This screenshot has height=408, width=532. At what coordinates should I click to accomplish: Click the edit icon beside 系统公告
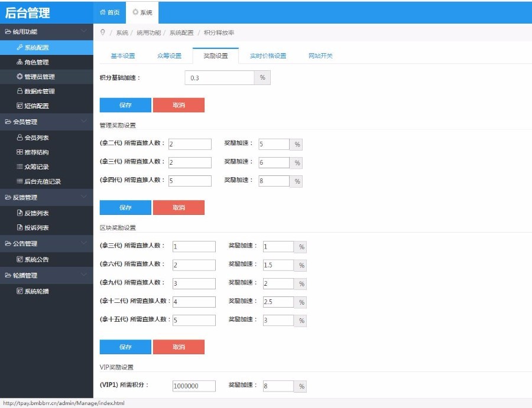[x=20, y=260]
